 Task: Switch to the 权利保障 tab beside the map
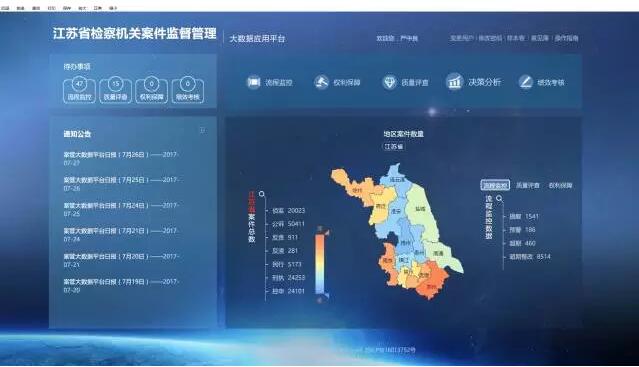pyautogui.click(x=560, y=185)
